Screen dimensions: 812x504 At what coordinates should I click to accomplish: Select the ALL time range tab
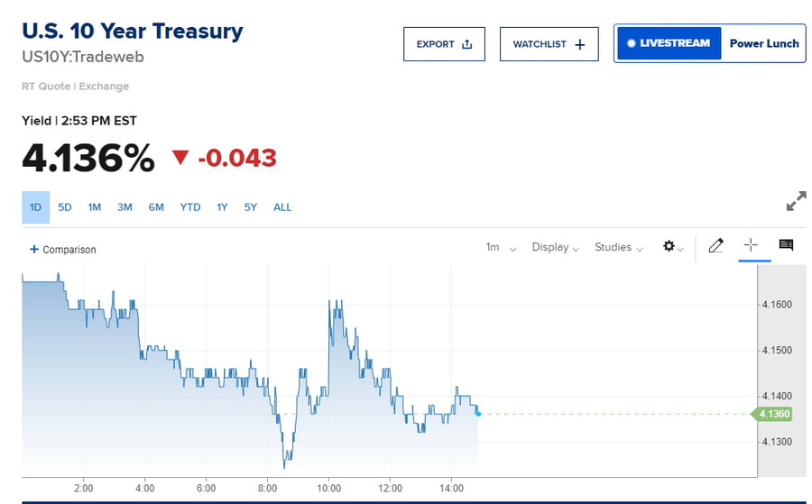point(282,207)
